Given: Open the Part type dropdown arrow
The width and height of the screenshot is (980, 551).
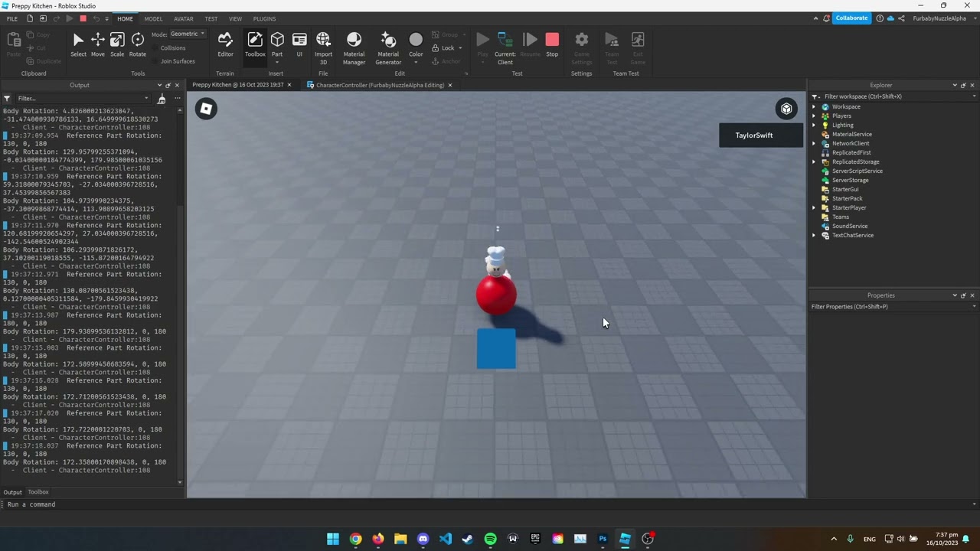Looking at the screenshot, I should click(x=277, y=62).
